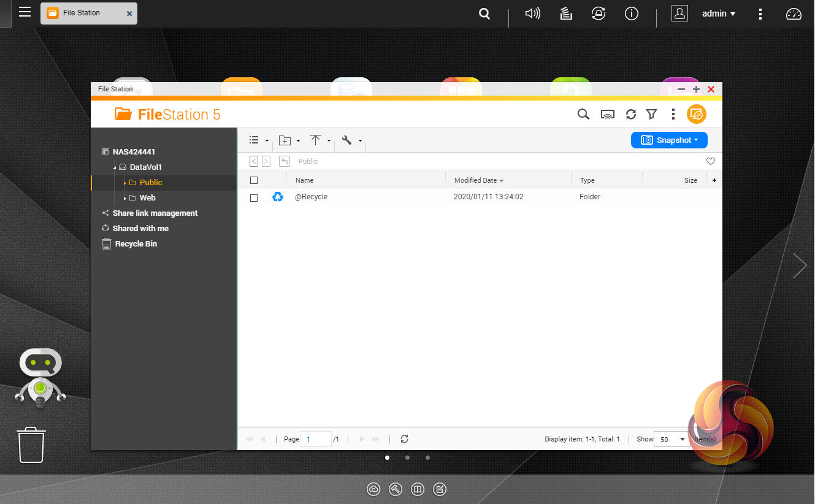Screen dimensions: 815x504
Task: Go to the next desktop page arrow
Action: (x=800, y=265)
